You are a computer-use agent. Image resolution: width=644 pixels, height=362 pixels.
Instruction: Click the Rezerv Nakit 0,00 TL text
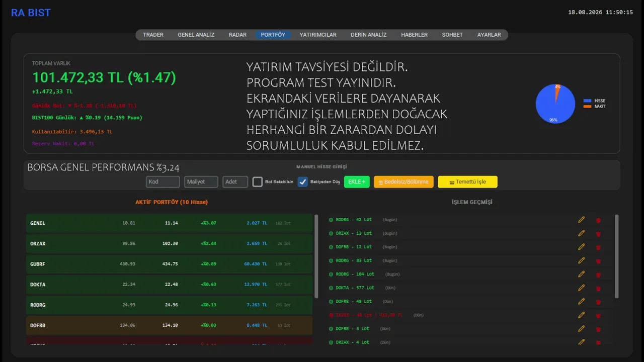[x=63, y=144]
